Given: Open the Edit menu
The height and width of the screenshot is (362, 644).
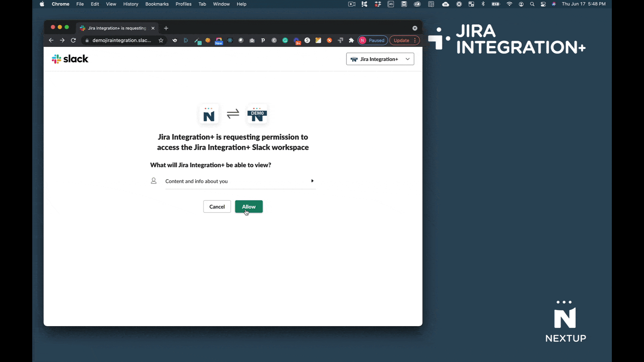Looking at the screenshot, I should [95, 4].
